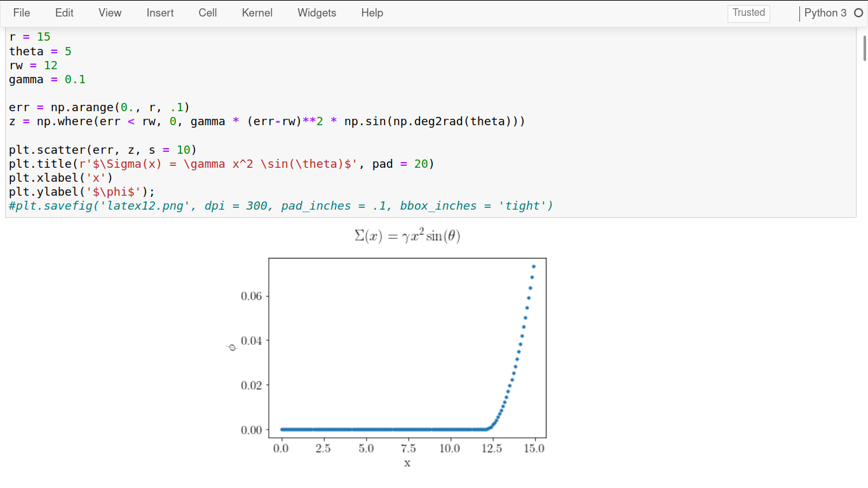Open the Cell menu

tap(208, 13)
